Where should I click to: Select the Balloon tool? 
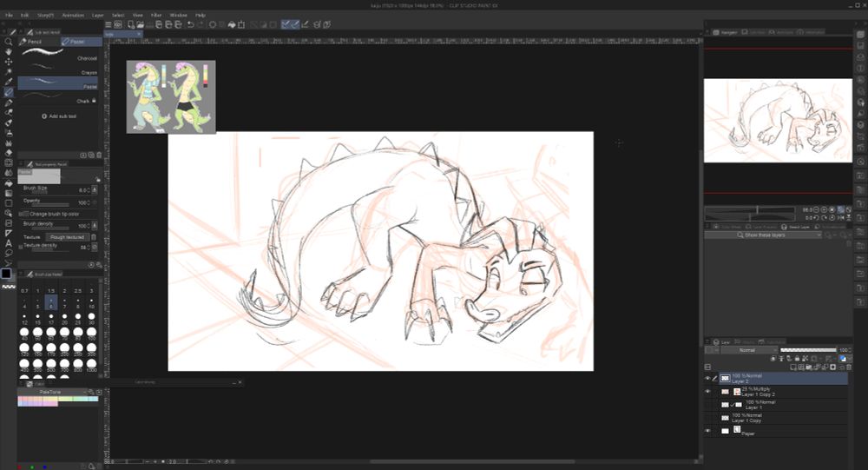9,253
